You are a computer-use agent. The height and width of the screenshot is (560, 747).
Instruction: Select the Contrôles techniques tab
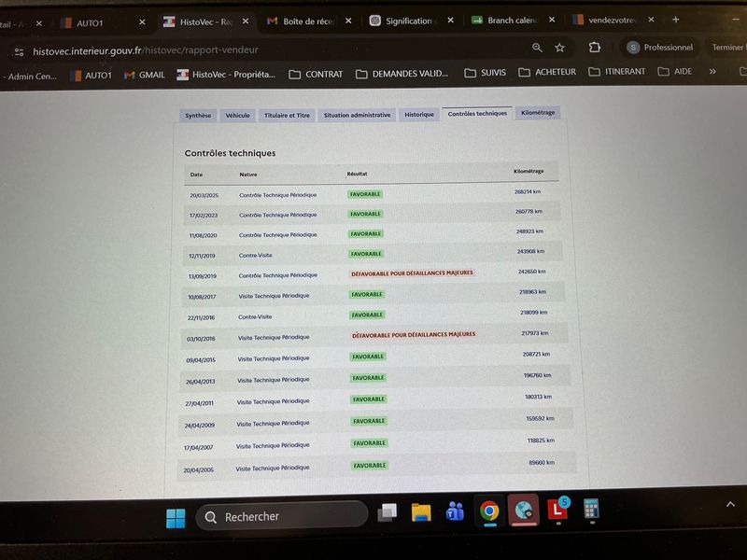(477, 113)
